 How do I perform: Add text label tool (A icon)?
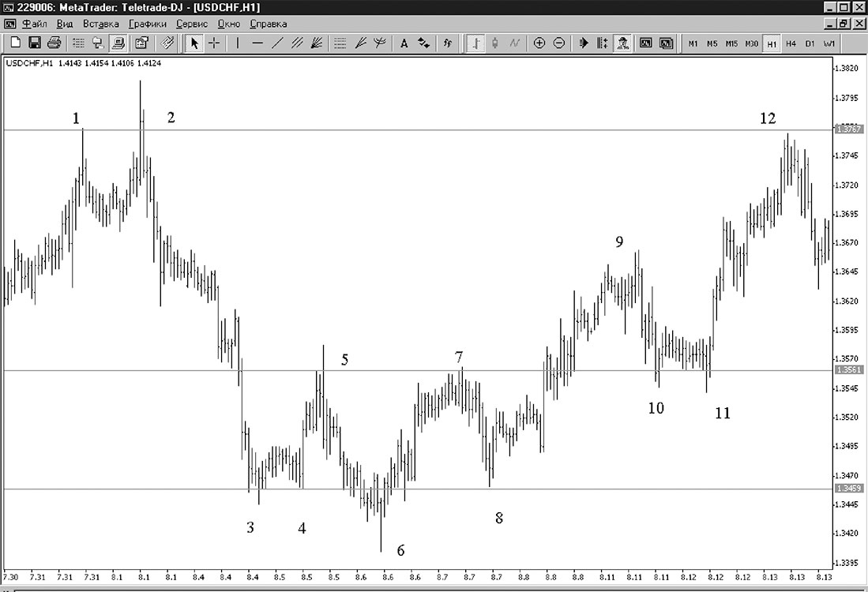tap(404, 43)
